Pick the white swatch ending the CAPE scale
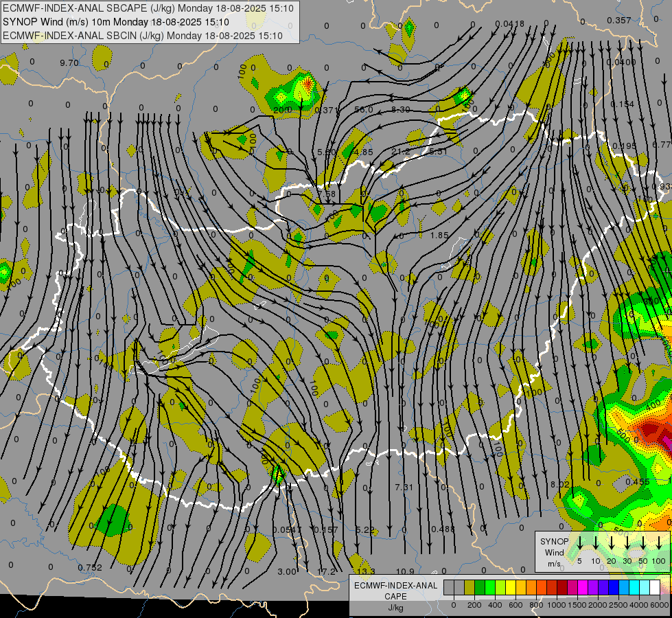Screen dimensions: 672x618 pos(655,587)
